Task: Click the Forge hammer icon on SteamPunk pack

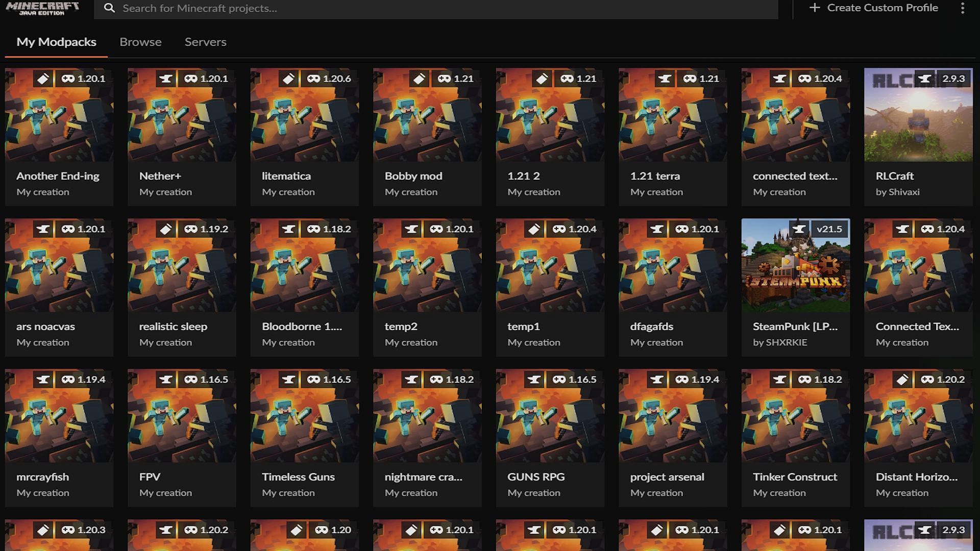Action: (x=796, y=229)
